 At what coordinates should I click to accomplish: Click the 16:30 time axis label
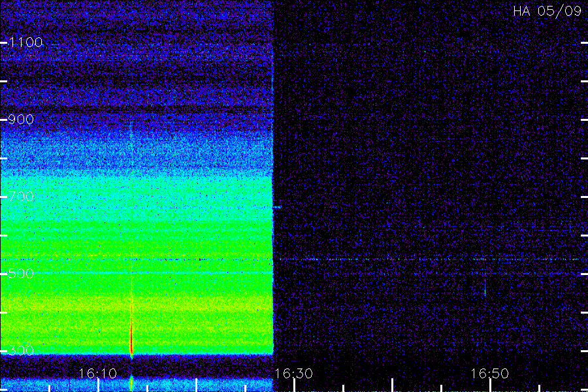tap(293, 374)
